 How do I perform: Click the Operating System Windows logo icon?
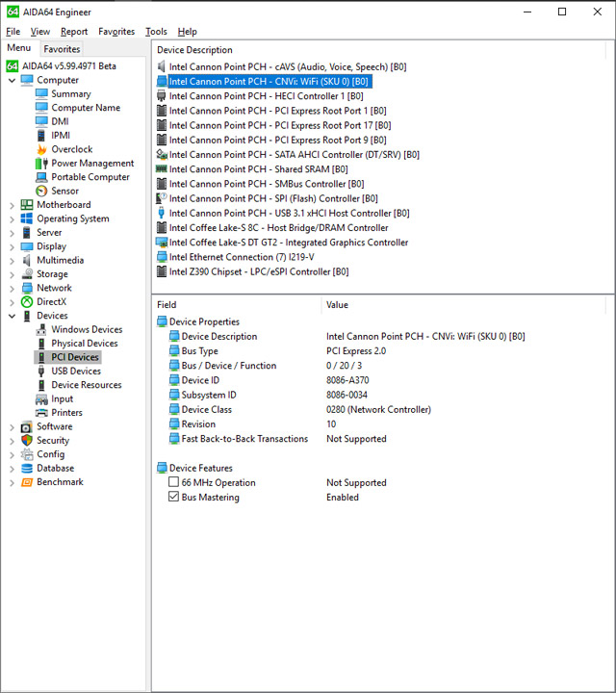pos(27,218)
